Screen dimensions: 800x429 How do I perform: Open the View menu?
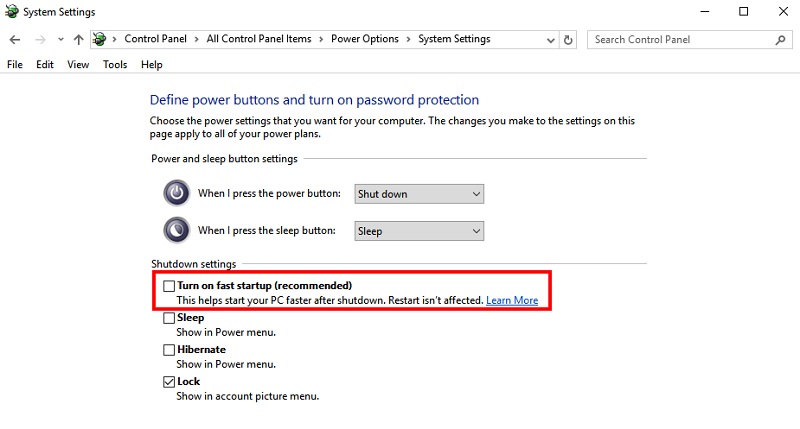pos(78,64)
